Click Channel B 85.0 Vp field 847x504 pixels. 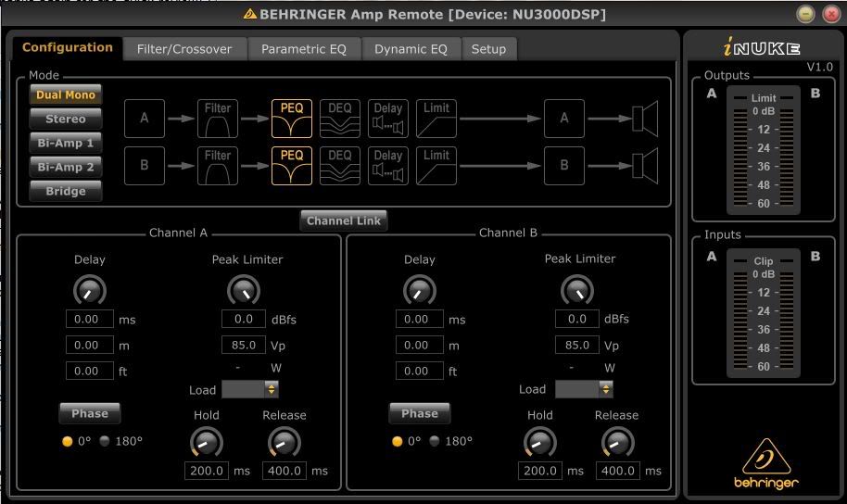577,345
